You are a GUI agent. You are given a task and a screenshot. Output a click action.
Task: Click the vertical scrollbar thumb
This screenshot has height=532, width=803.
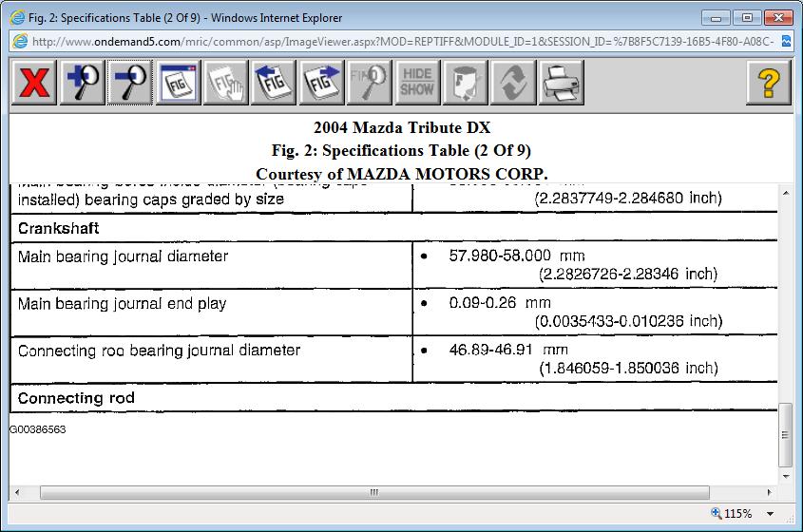[785, 435]
